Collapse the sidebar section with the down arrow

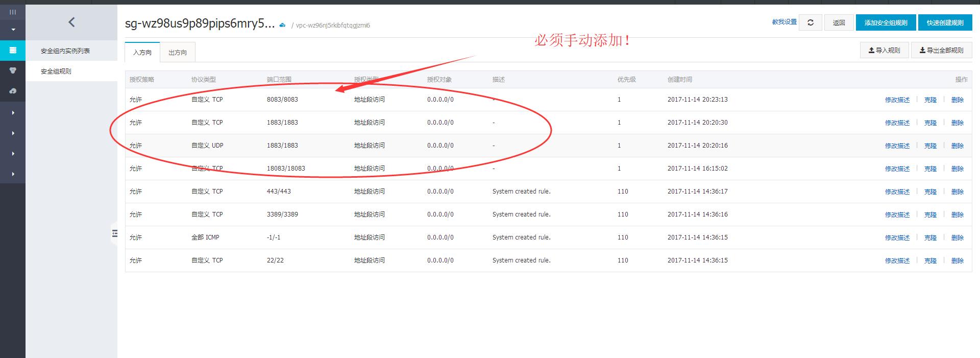[13, 30]
